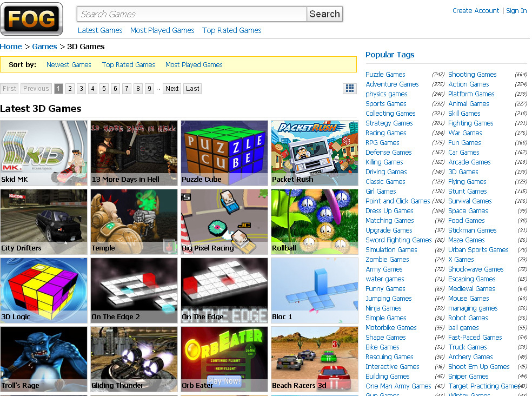Open the Bloc 1 game thumbnail
This screenshot has height=396, width=532.
click(315, 291)
